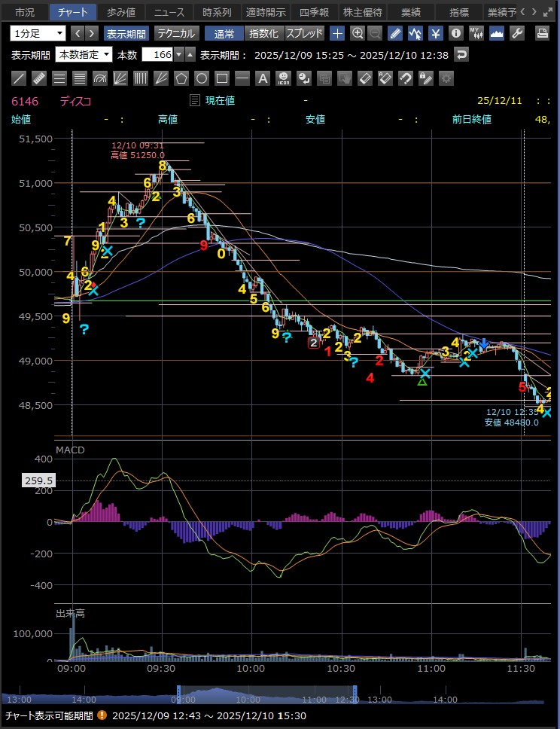Open the 本数指定 display period dropdown
This screenshot has width=560, height=729.
tap(84, 54)
